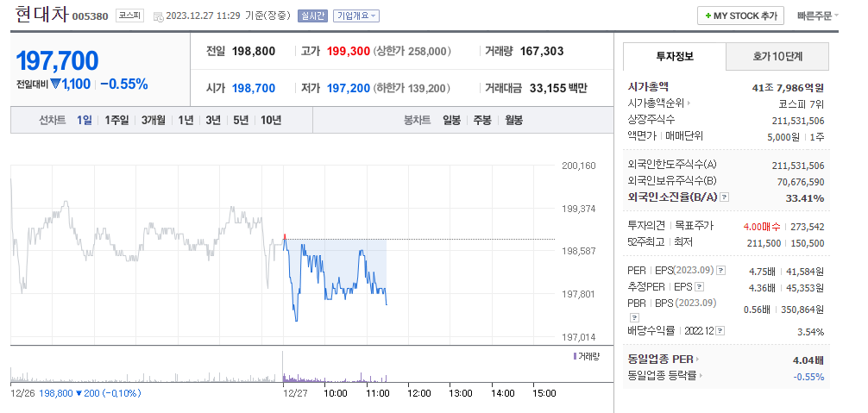868x413 pixels.
Task: Click 코스피 7위 ranking text
Action: click(x=803, y=103)
